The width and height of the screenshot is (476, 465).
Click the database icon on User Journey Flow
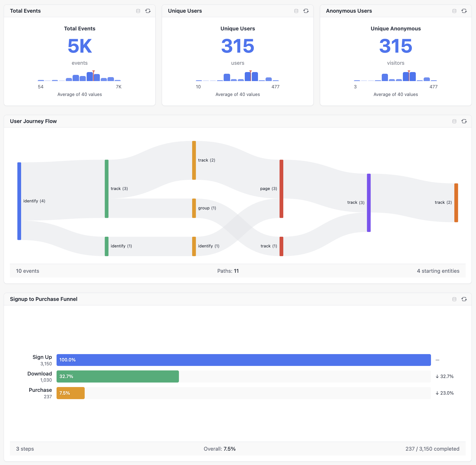click(x=454, y=121)
